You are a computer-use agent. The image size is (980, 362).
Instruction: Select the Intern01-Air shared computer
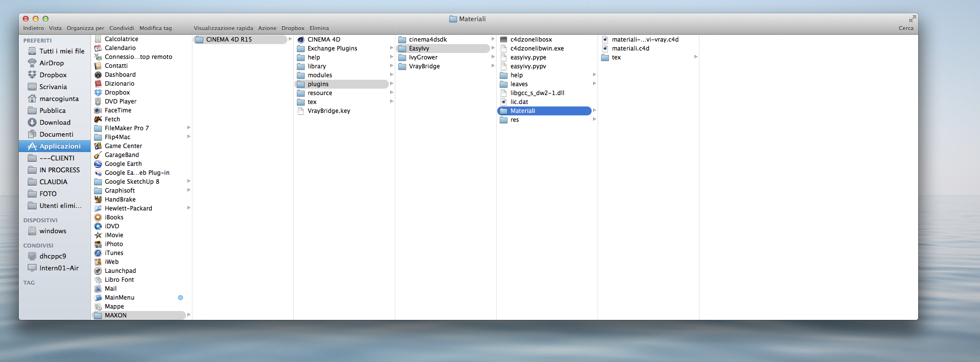(x=53, y=268)
